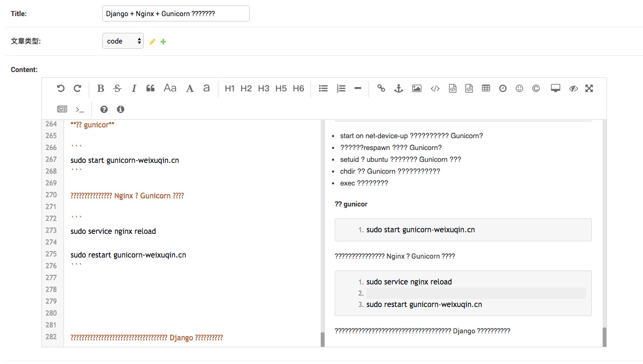The height and width of the screenshot is (364, 643).
Task: Insert a table
Action: [486, 89]
